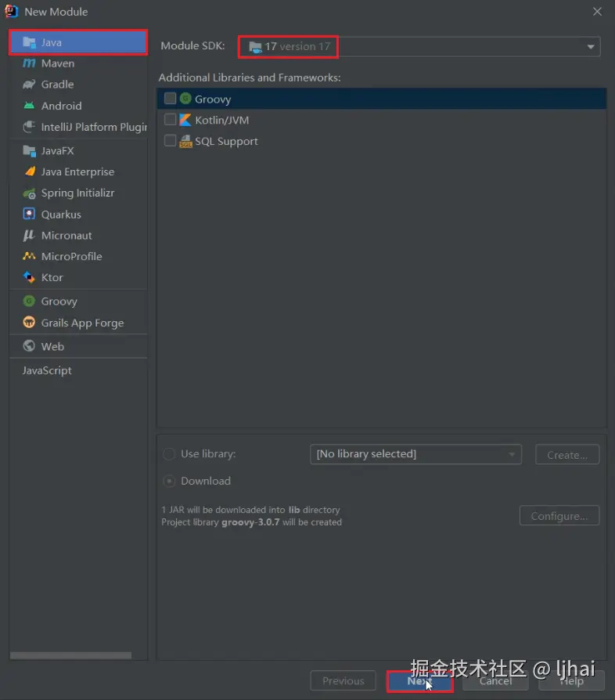The height and width of the screenshot is (700, 615).
Task: Select the 'JavaFX' list entry
Action: (x=78, y=151)
